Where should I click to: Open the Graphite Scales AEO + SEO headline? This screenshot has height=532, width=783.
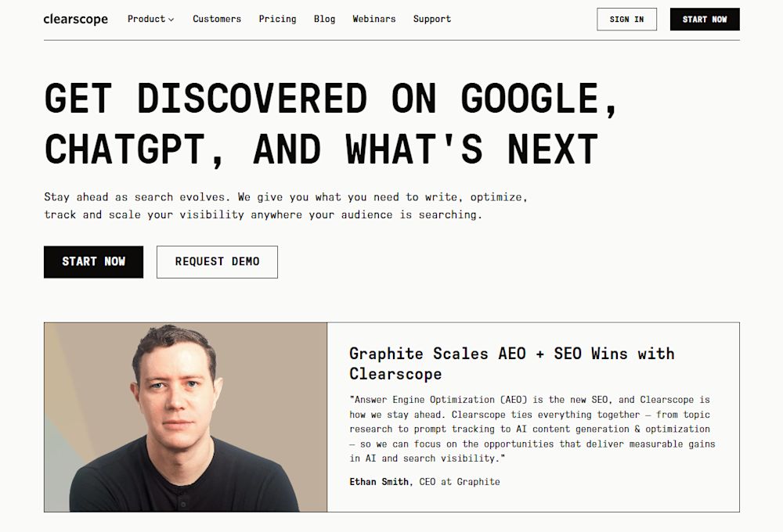pyautogui.click(x=512, y=363)
